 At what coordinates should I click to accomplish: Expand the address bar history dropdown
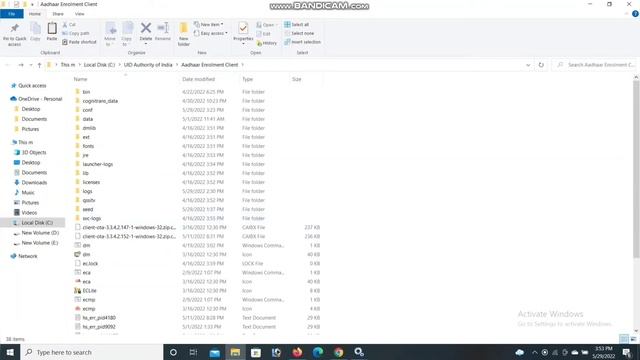528,65
